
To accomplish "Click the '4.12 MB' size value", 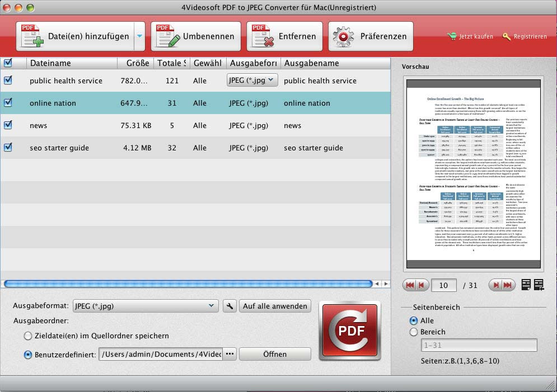I will (137, 148).
